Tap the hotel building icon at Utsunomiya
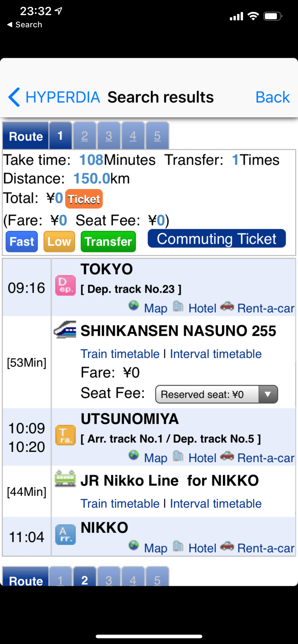Viewport: 298px width, 644px height. tap(178, 456)
